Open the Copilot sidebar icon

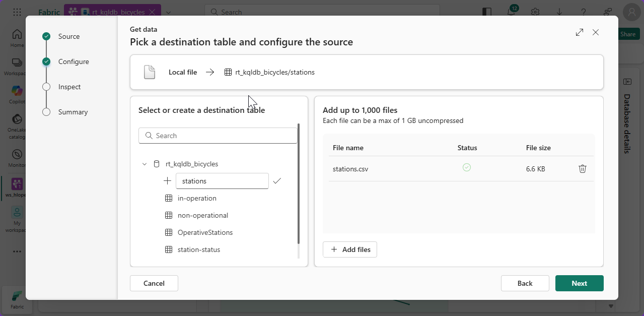17,91
